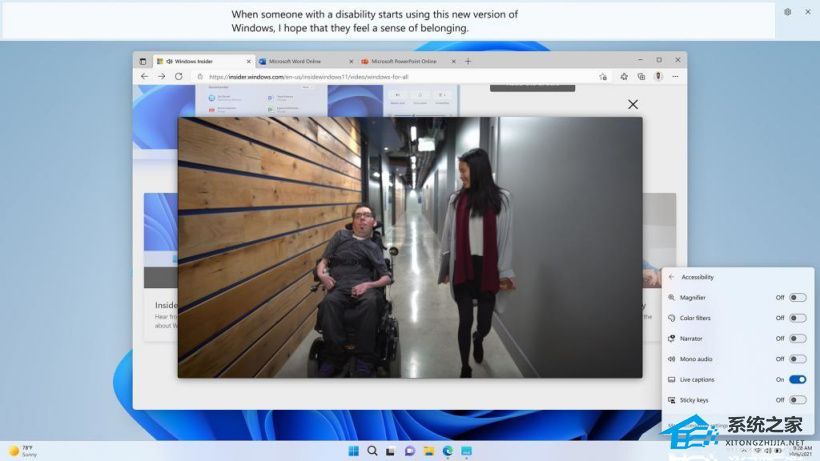Launch File Explorer from taskbar
This screenshot has height=461, width=820.
point(428,451)
